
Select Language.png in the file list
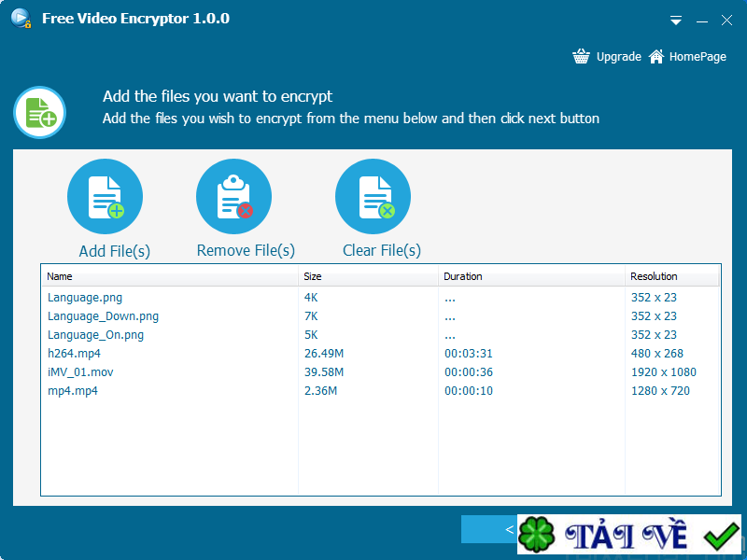point(85,298)
